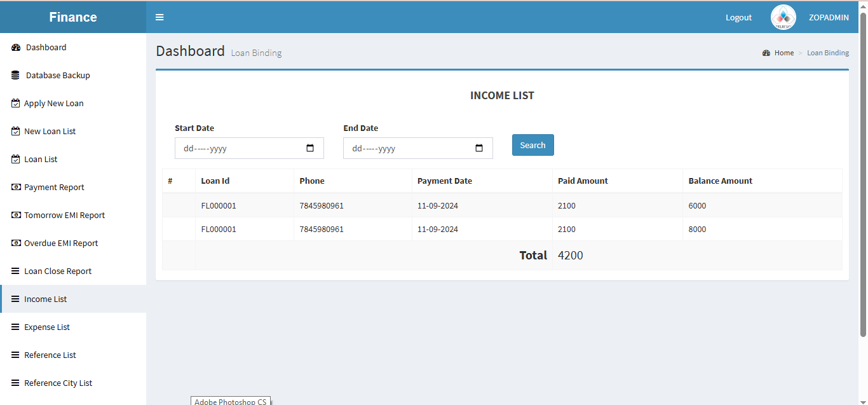The height and width of the screenshot is (405, 868).
Task: Click the user avatar profile picture
Action: click(x=783, y=17)
